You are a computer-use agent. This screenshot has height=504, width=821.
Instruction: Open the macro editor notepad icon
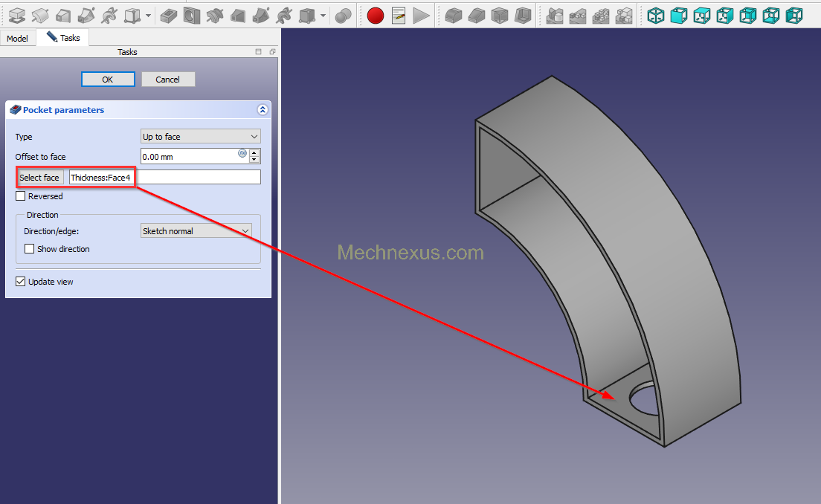pyautogui.click(x=399, y=15)
